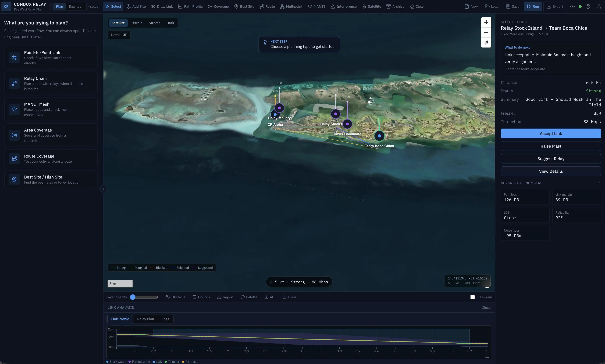Run the analysis with Run button
The image size is (605, 364).
(533, 6)
